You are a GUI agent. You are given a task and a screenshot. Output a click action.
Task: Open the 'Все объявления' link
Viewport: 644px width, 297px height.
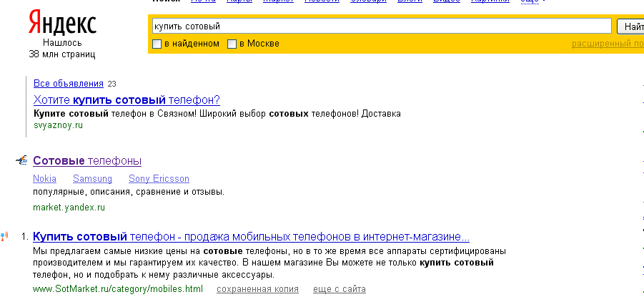pyautogui.click(x=68, y=84)
